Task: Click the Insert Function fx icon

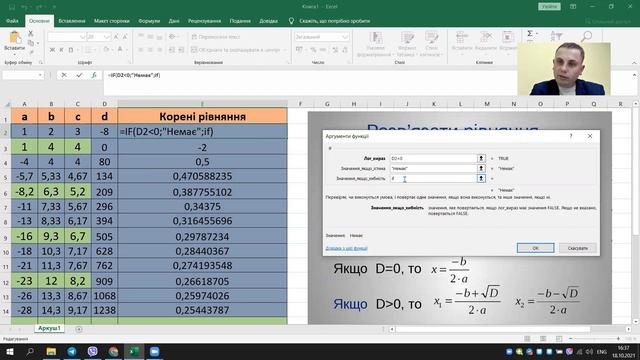Action: (x=94, y=75)
